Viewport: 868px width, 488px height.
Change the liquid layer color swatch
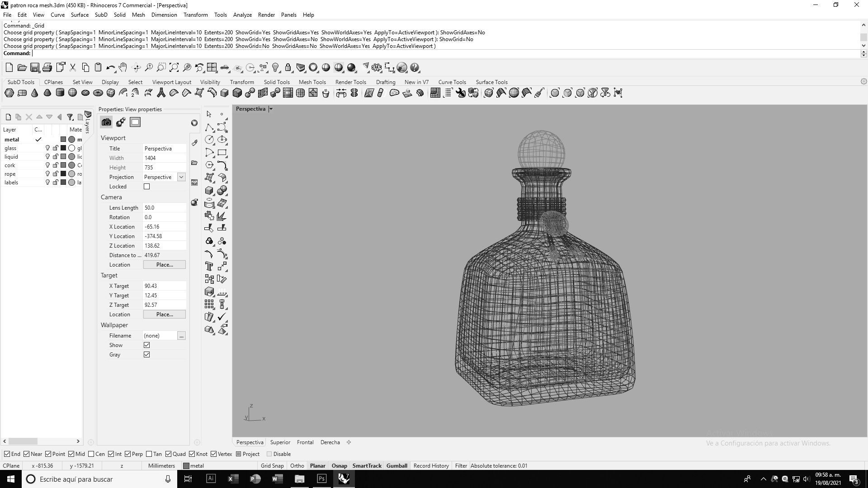coord(63,157)
